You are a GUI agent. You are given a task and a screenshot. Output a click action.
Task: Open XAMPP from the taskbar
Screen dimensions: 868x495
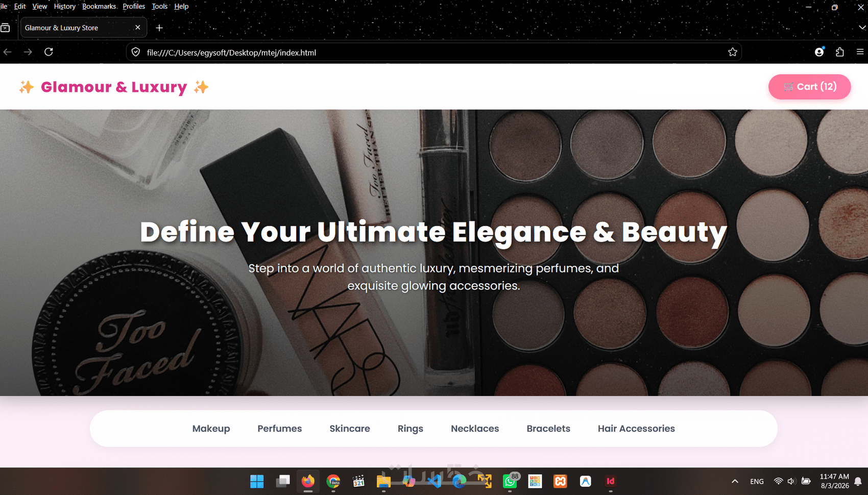(560, 481)
